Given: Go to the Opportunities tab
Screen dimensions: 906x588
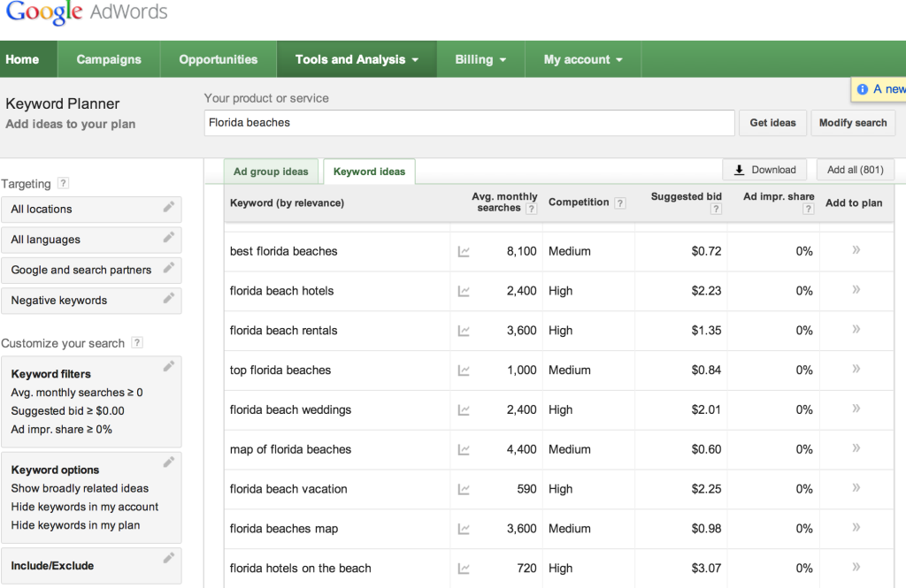Looking at the screenshot, I should coord(219,59).
